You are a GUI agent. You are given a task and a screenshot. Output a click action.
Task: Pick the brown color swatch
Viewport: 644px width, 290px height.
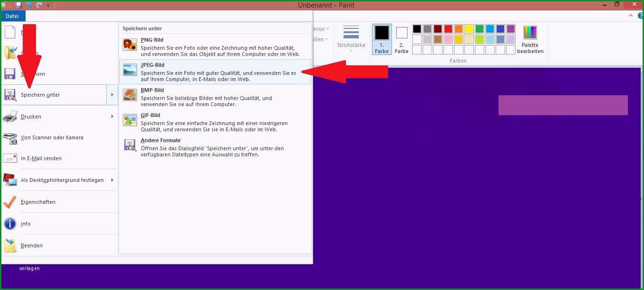tap(438, 39)
